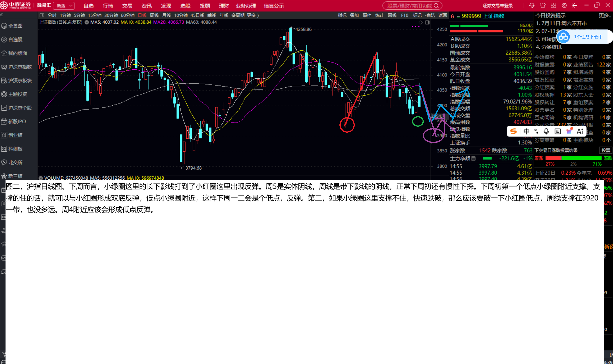
Task: Switch to the 周线 weekly chart tab
Action: [154, 15]
